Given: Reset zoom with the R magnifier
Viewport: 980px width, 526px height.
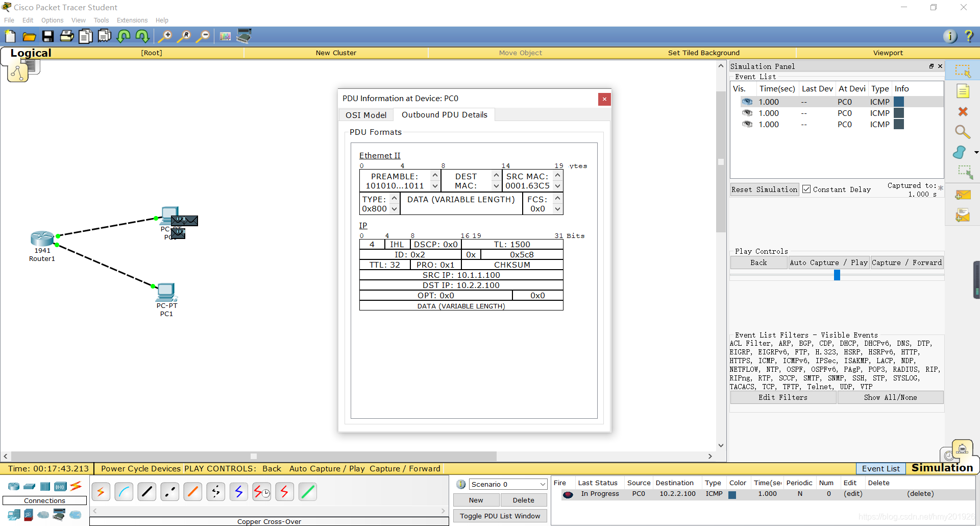Looking at the screenshot, I should (184, 36).
